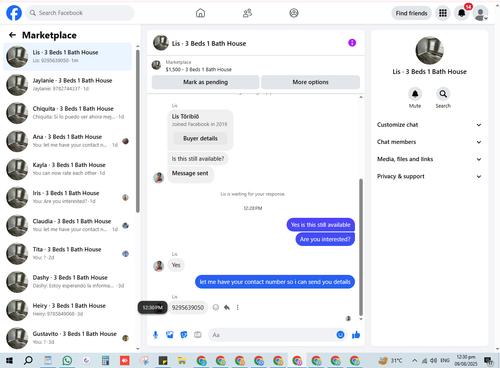Click the $1,500 listing link in chat header
The width and height of the screenshot is (500, 368).
pyautogui.click(x=198, y=69)
